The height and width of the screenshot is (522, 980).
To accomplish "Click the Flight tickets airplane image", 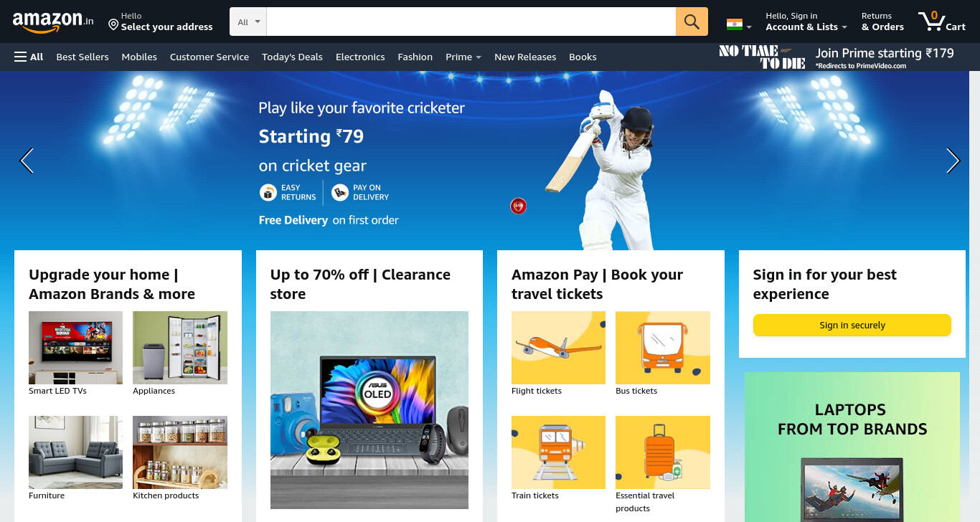I will tap(558, 348).
